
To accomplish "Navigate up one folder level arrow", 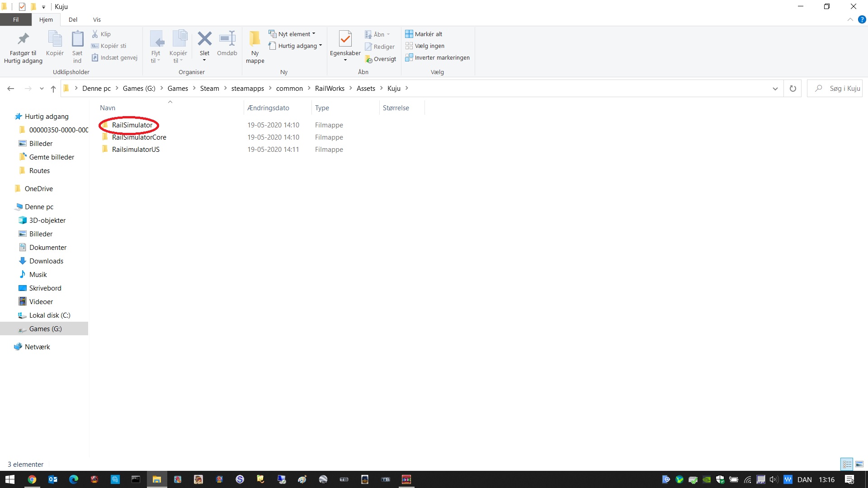I will 53,89.
